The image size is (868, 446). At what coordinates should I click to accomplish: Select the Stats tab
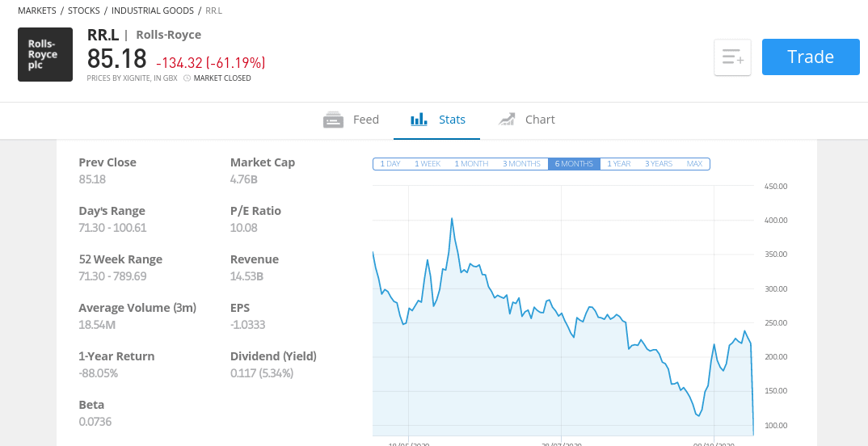point(437,120)
